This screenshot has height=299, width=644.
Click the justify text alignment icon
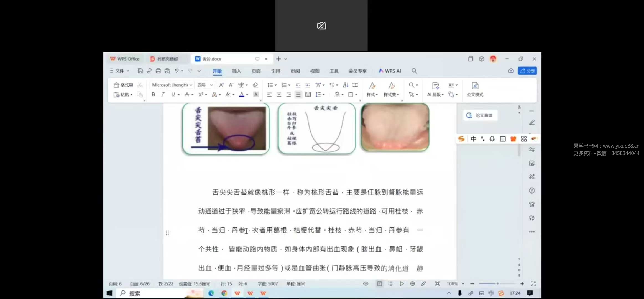pos(298,95)
